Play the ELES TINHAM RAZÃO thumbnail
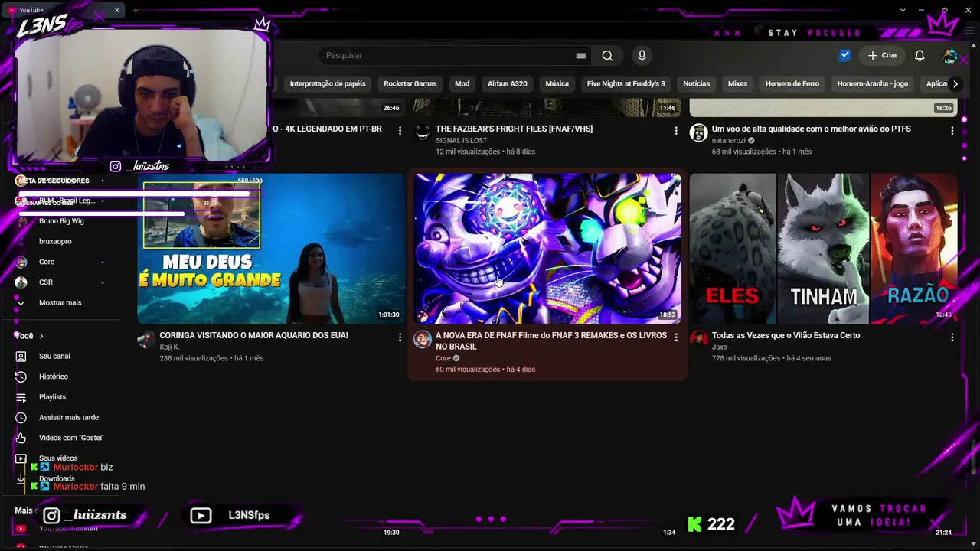 [824, 249]
